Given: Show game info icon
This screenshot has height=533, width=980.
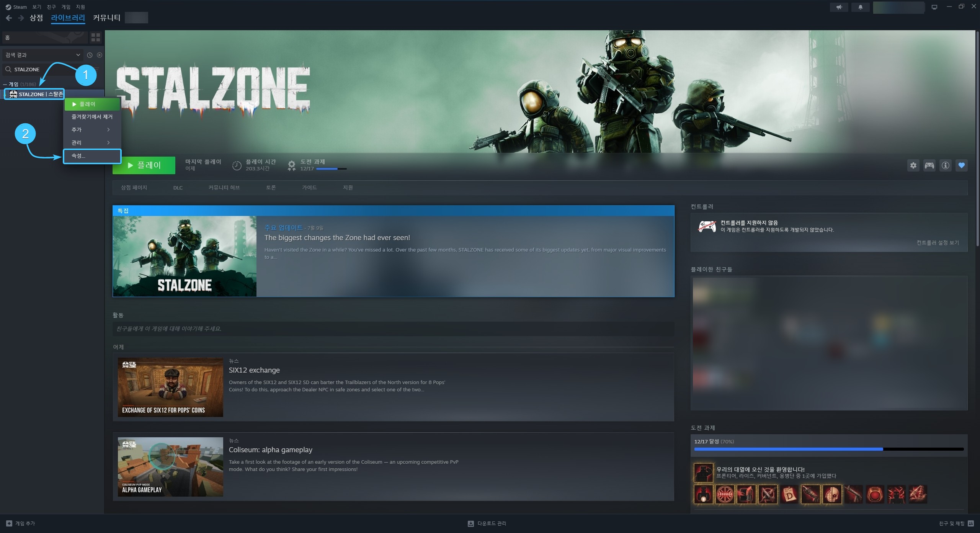Looking at the screenshot, I should pyautogui.click(x=946, y=165).
